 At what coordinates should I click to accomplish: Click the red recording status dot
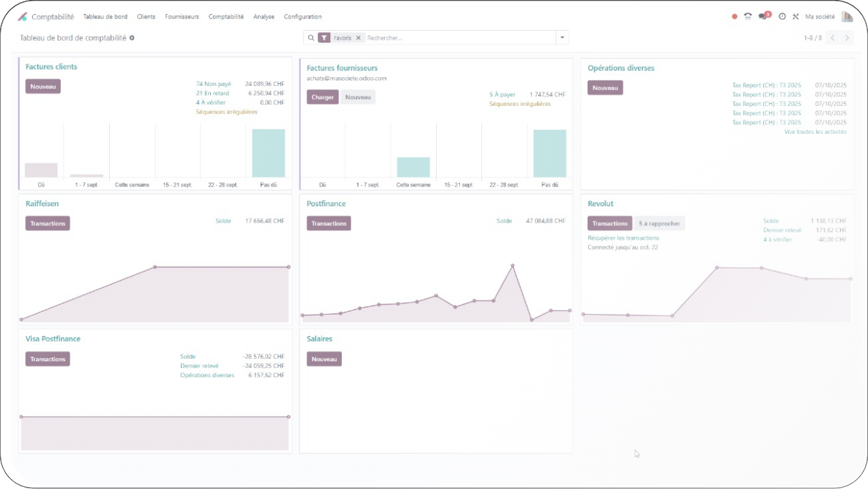tap(734, 16)
